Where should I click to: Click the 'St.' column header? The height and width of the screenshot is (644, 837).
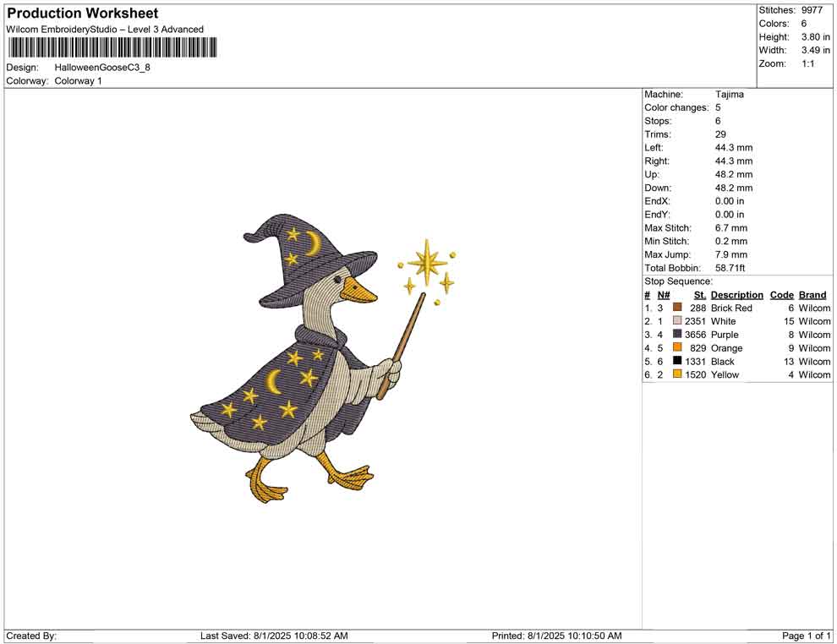coord(700,294)
